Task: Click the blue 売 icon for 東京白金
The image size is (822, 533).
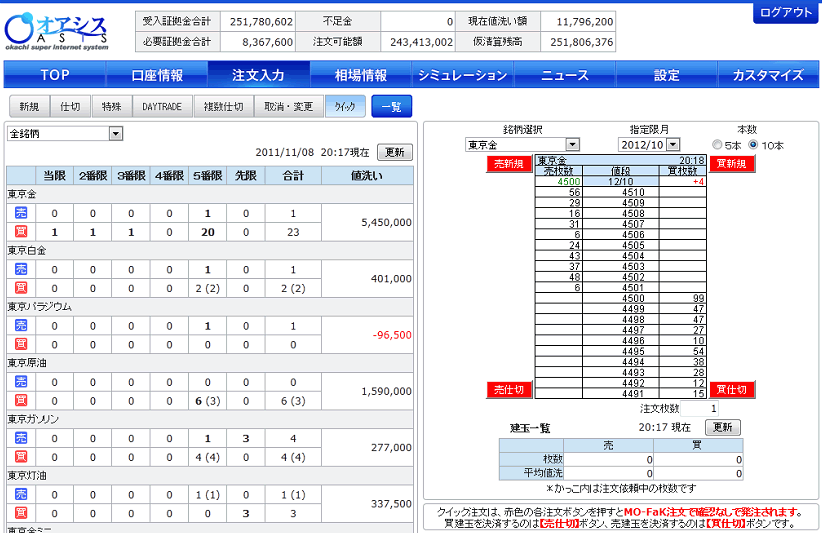Action: (x=21, y=269)
